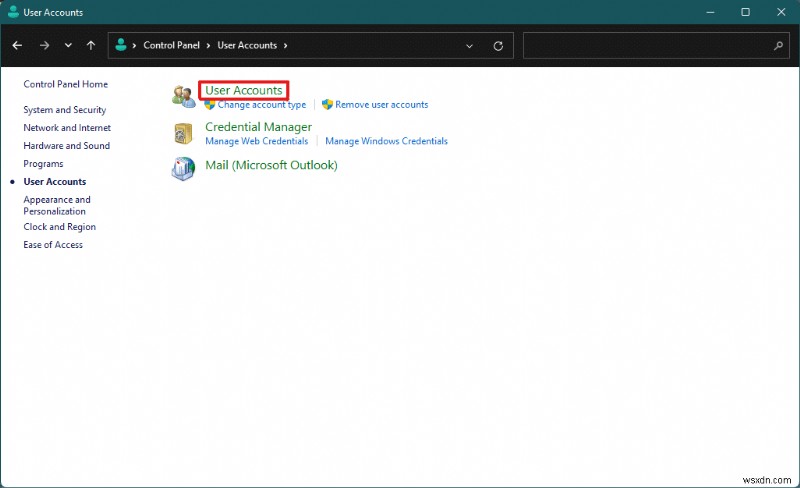Viewport: 800px width, 488px height.
Task: Select User Accounts in address breadcrumb
Action: coord(247,45)
